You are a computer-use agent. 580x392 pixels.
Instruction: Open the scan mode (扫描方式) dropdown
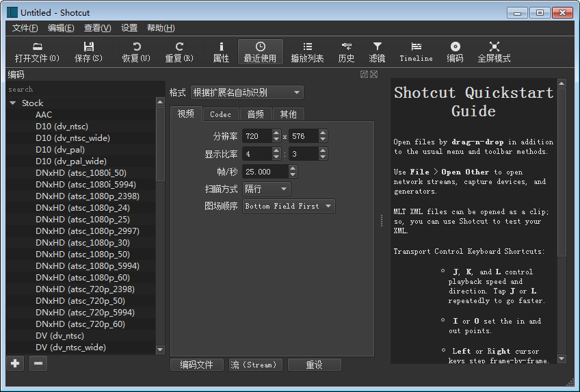266,189
